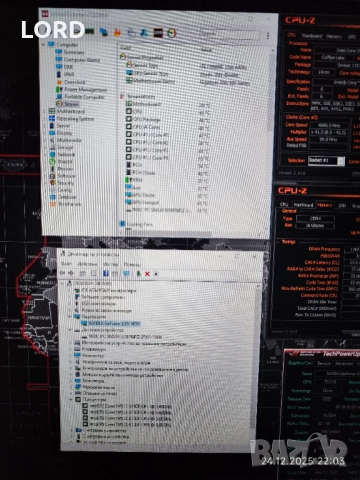Select the Sensor entry in the AIDA64 tree
The image size is (360, 480).
(71, 104)
